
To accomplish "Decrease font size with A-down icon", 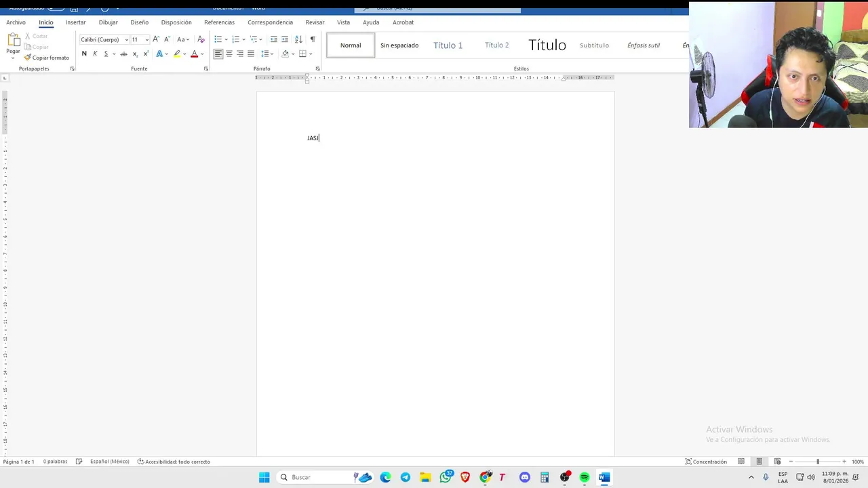I will (x=167, y=39).
